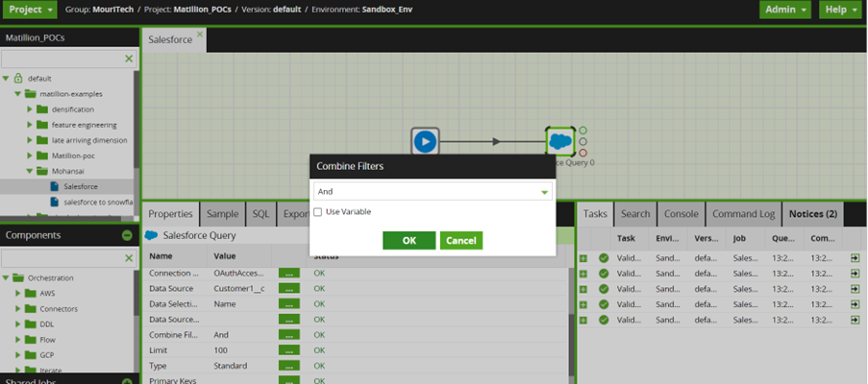Collapse the Mohansai folder
Viewport: 868px width, 384px height.
(30, 170)
